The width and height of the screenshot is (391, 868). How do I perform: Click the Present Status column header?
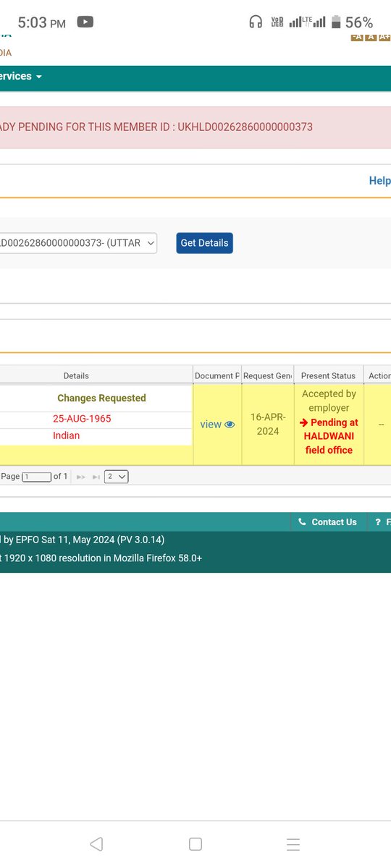coord(328,376)
